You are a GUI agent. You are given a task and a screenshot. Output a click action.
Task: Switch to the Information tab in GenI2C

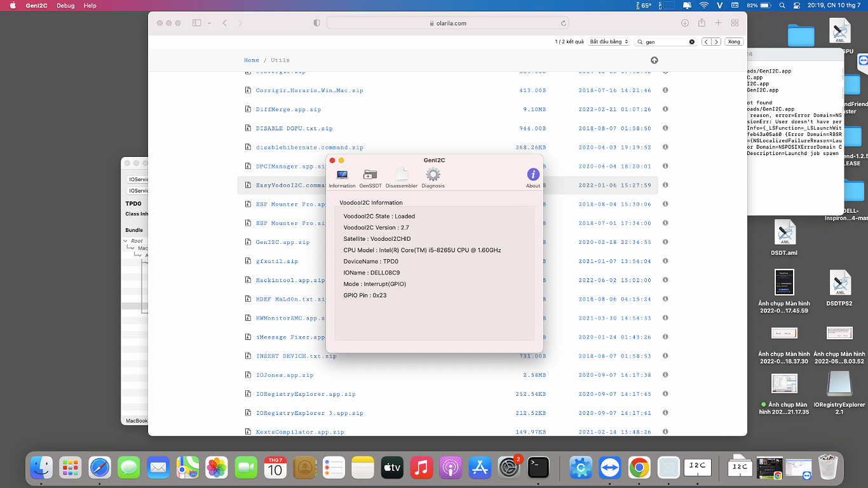[x=342, y=178]
